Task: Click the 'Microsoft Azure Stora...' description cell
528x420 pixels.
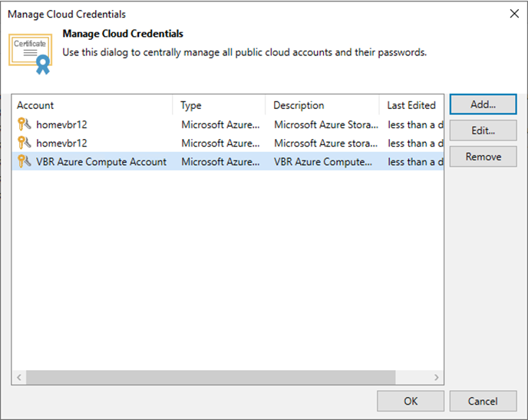Action: [x=326, y=124]
